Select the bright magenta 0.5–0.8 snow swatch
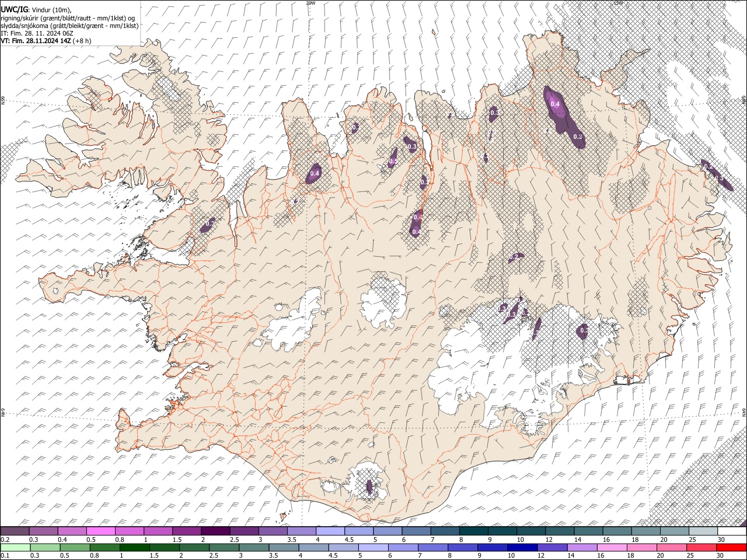The image size is (747, 560). [101, 531]
